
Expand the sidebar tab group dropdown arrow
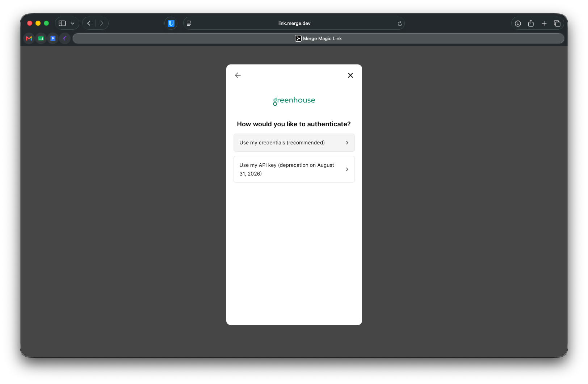click(x=73, y=23)
